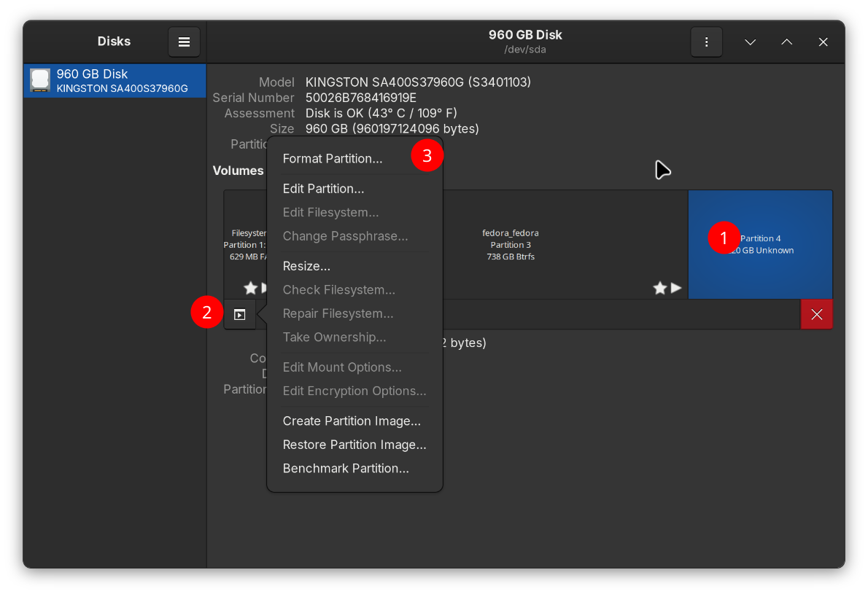
Task: Choose Resize from the partition menu
Action: tap(306, 266)
